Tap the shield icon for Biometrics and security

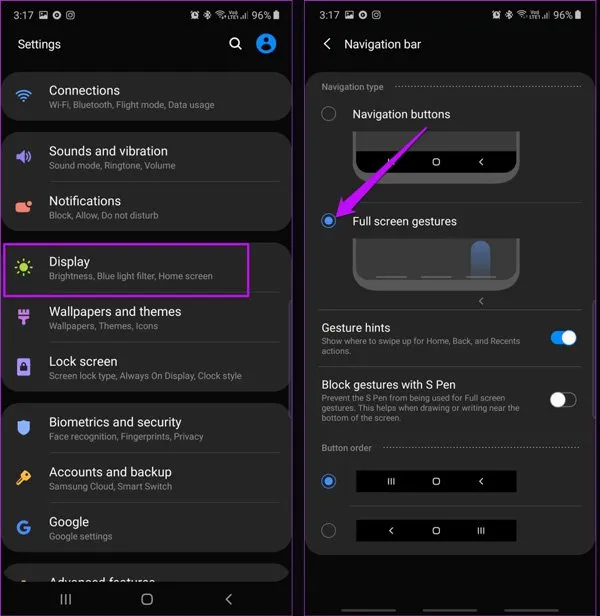pos(24,427)
